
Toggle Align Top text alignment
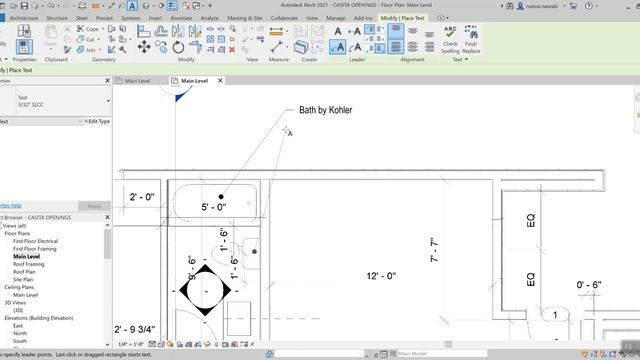(396, 31)
